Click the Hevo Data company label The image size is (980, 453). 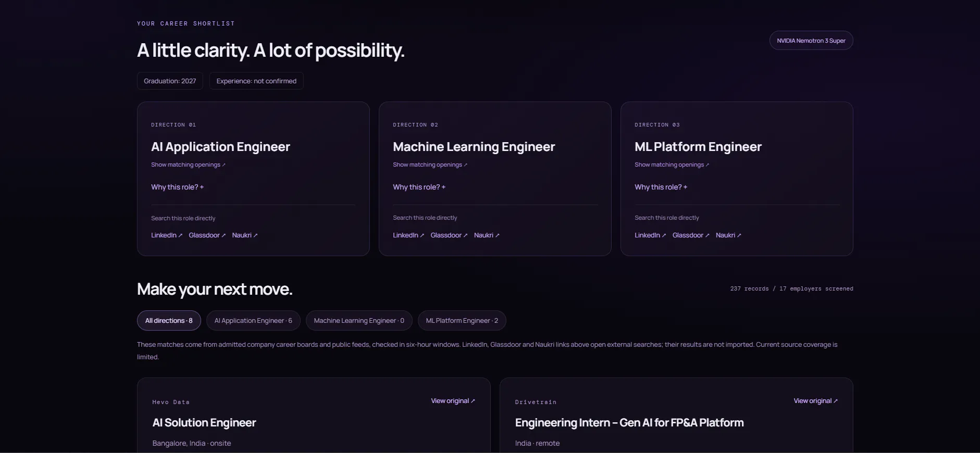[x=171, y=402]
